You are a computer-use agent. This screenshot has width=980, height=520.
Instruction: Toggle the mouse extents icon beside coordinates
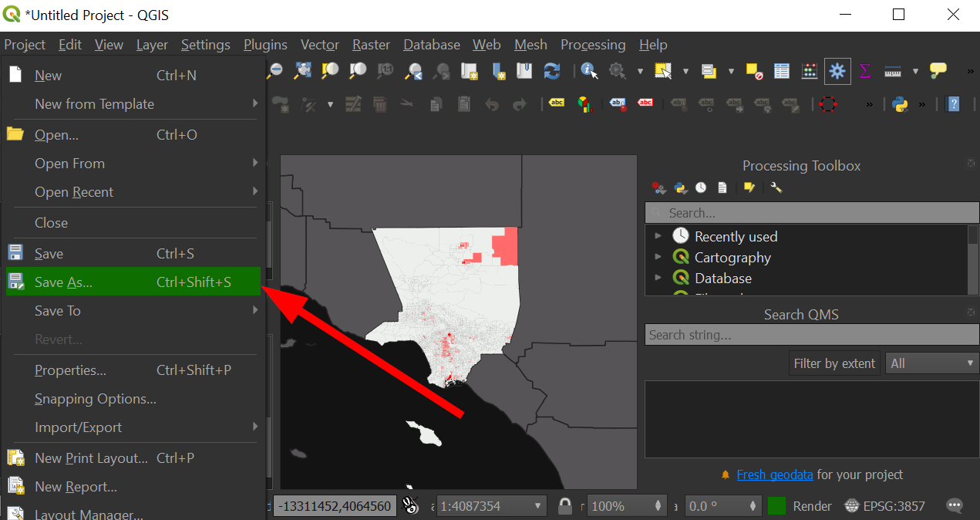[x=411, y=506]
